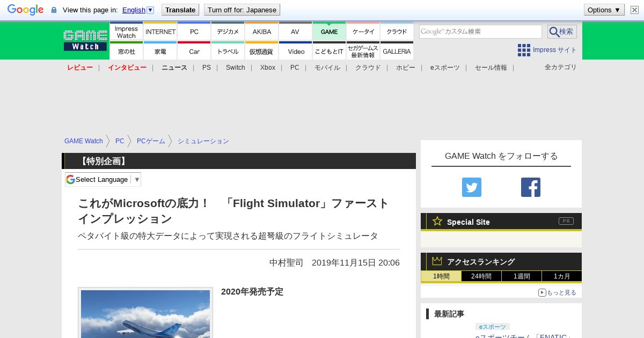Open the クラウド category in navigation bar
Viewport: 644px width, 338px height.
click(x=368, y=68)
